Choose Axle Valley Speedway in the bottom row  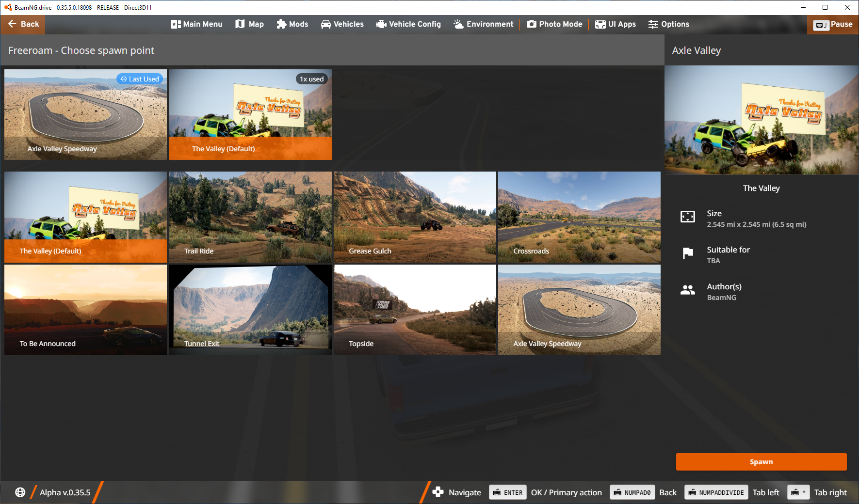579,310
